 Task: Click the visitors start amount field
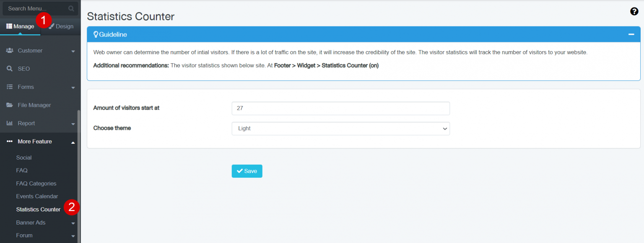click(x=340, y=108)
